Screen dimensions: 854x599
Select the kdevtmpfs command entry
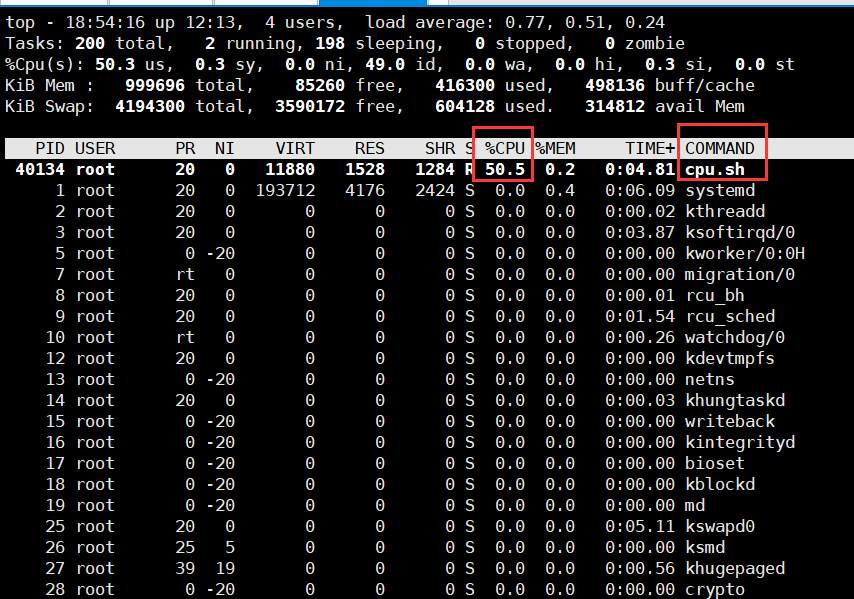(730, 358)
